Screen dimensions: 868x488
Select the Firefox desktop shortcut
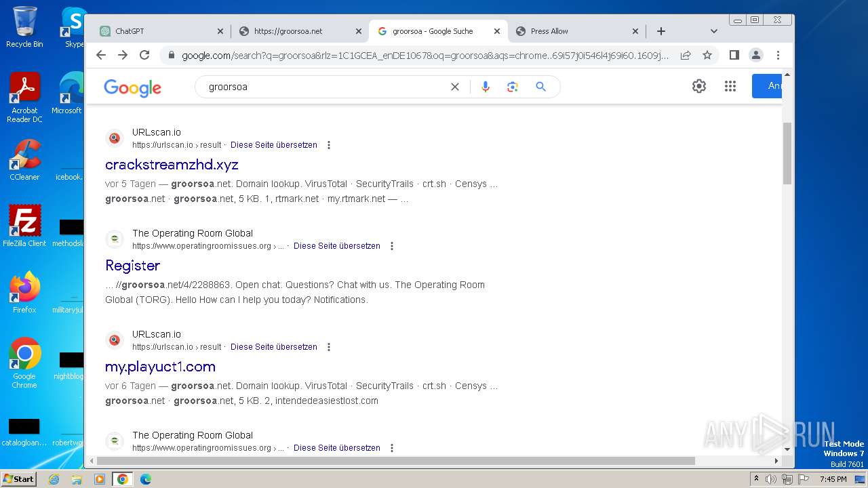[x=24, y=292]
